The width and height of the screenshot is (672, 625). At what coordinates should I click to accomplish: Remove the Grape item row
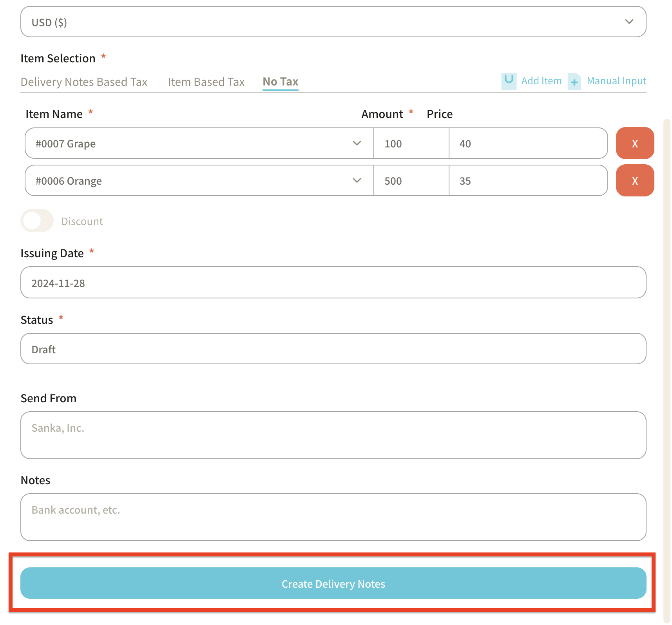point(634,144)
